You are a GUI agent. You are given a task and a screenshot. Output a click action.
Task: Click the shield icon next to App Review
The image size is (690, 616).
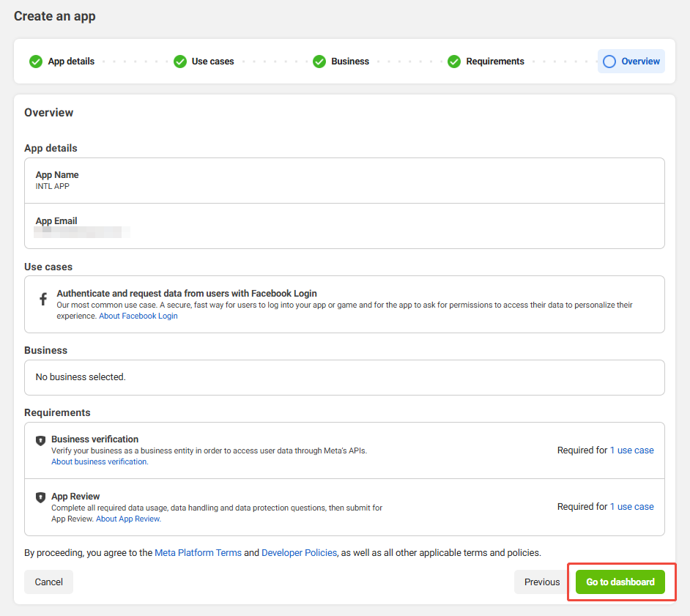click(41, 497)
